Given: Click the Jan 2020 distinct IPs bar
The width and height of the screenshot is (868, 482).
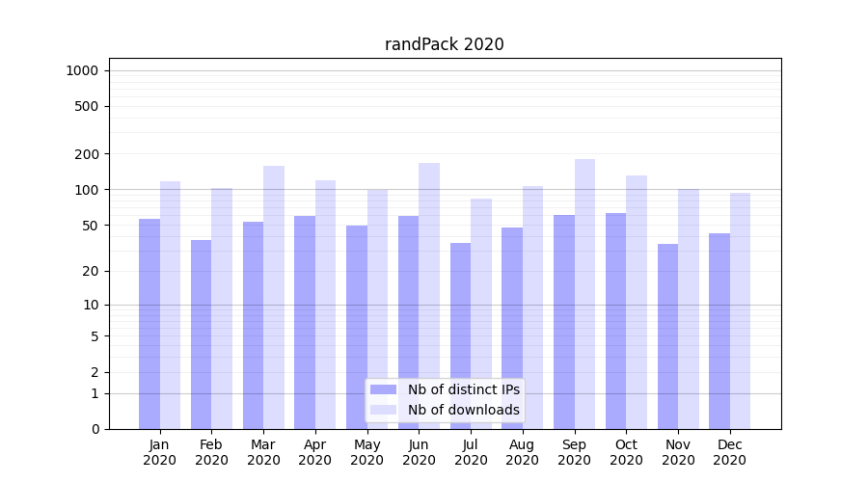Looking at the screenshot, I should point(149,323).
